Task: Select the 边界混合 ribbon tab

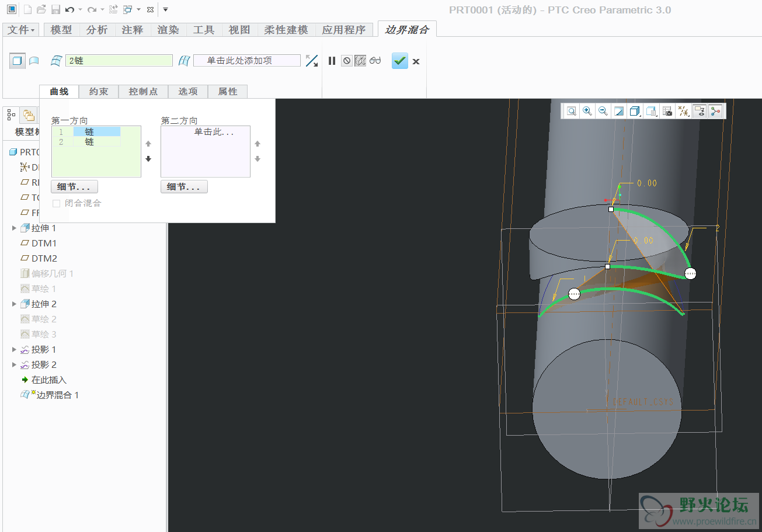Action: (407, 29)
